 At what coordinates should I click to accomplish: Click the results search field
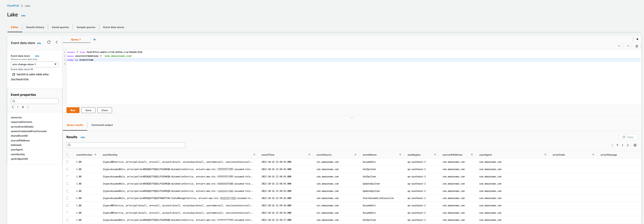tap(125, 145)
